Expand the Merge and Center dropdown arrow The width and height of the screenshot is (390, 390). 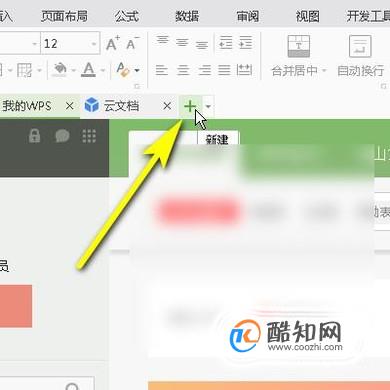click(x=324, y=71)
